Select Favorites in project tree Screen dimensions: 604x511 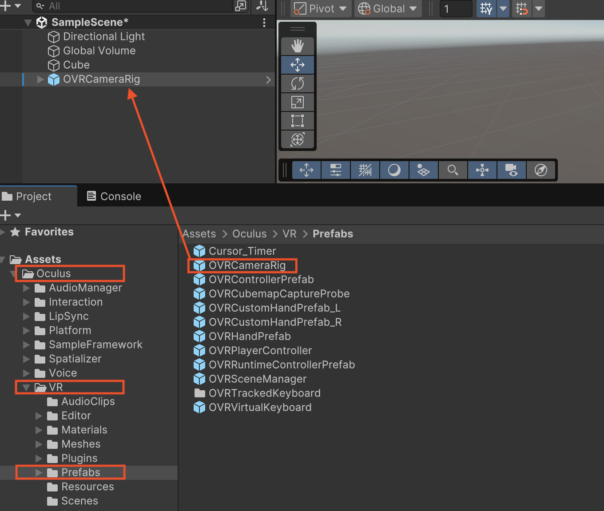tap(49, 232)
